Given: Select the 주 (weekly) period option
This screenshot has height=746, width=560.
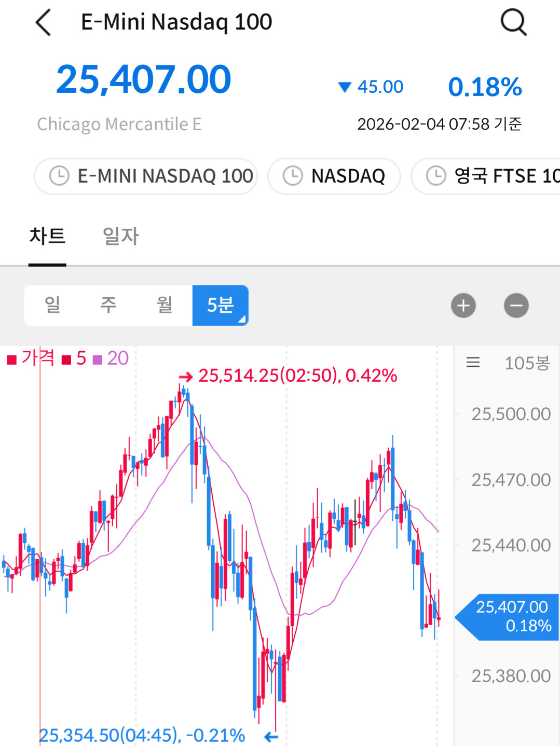Looking at the screenshot, I should 108,306.
